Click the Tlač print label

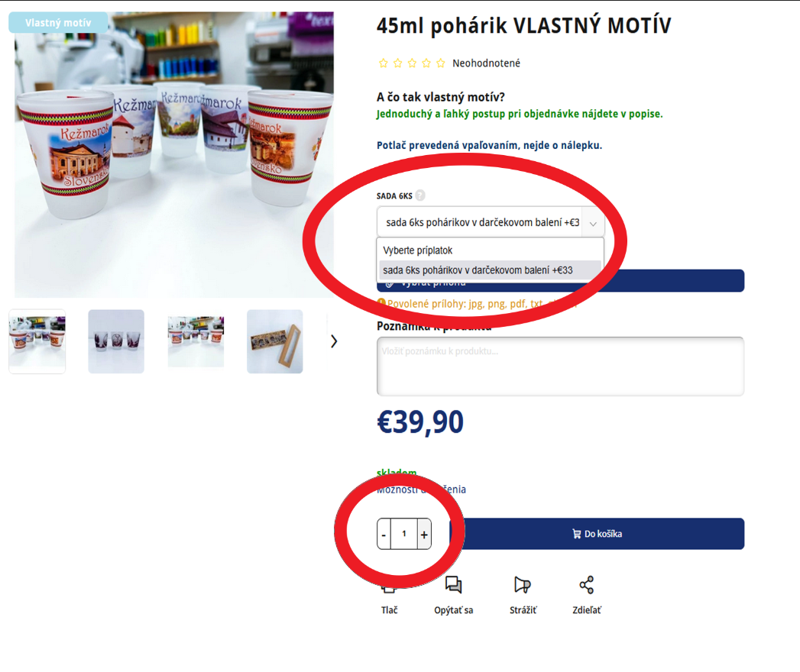point(389,610)
